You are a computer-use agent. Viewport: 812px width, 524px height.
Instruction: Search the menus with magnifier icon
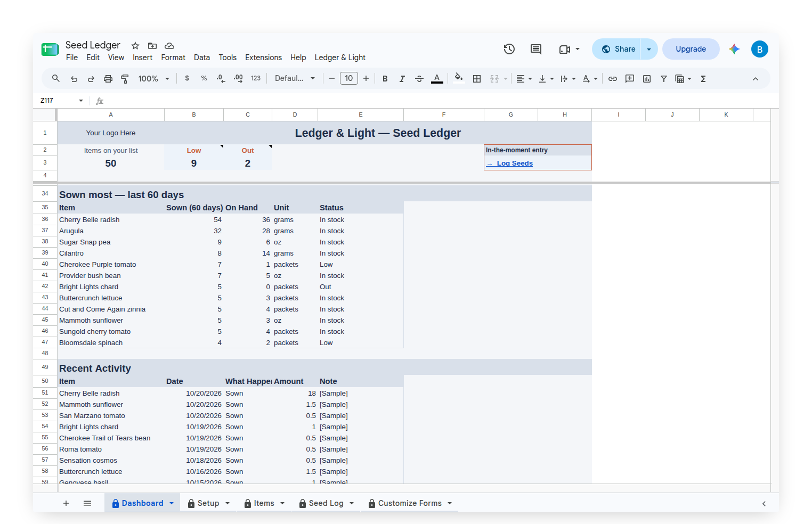[x=56, y=79]
